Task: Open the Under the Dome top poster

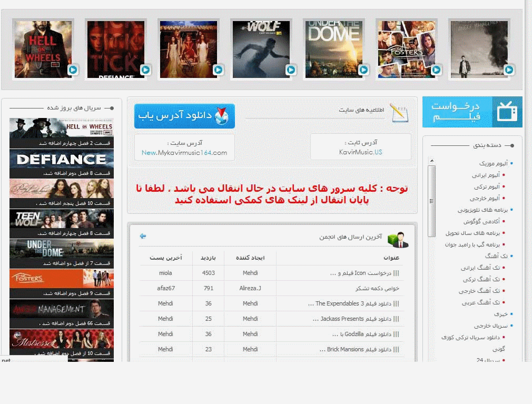Action: [x=334, y=50]
